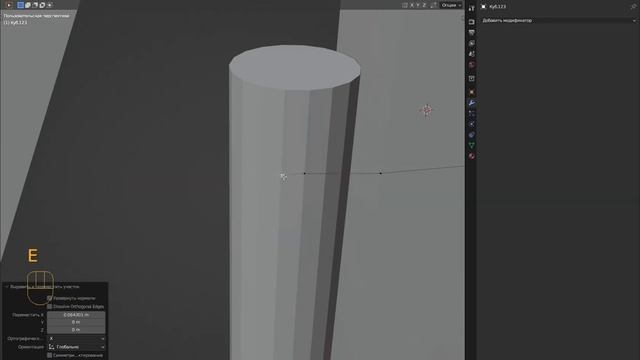The image size is (640, 360).
Task: Open the Object properties tab (orange square)
Action: (x=471, y=92)
